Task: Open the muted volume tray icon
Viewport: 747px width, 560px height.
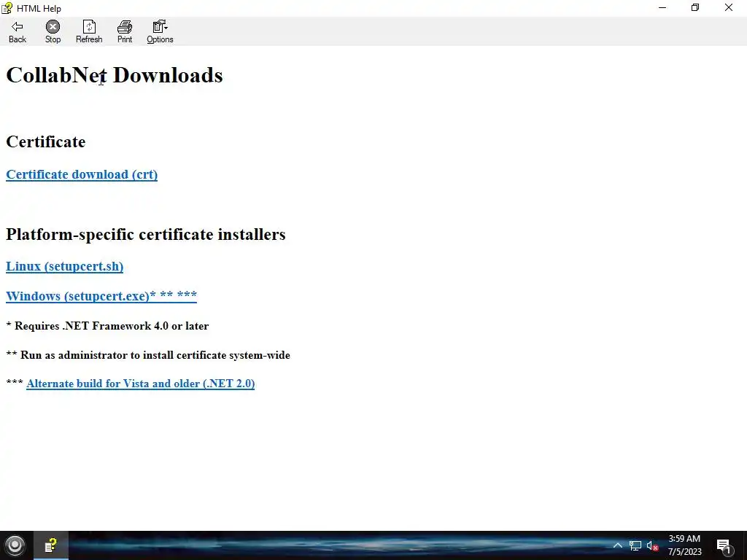Action: click(652, 545)
